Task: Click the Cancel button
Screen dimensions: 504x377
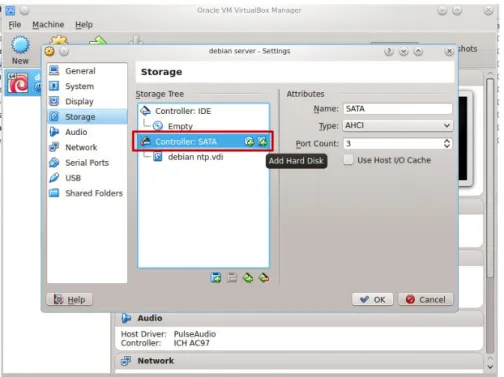Action: click(426, 299)
